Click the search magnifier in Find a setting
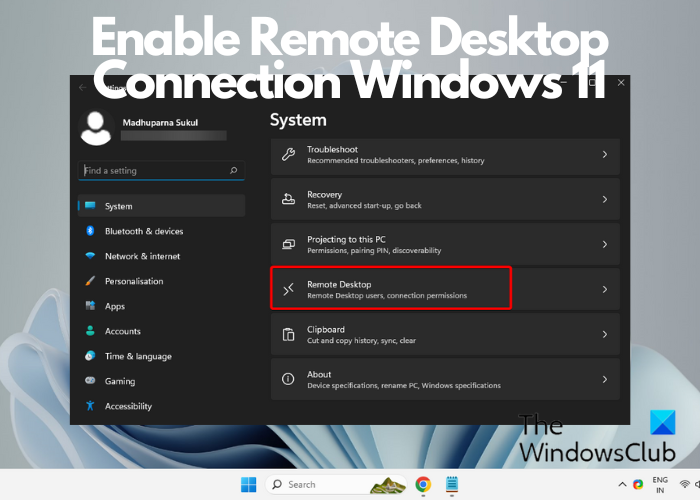 click(233, 170)
